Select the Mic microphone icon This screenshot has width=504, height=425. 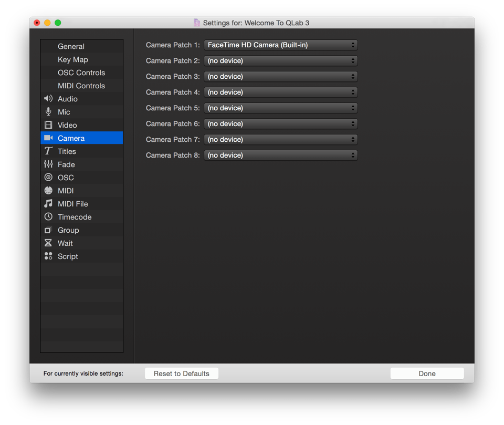pos(48,112)
